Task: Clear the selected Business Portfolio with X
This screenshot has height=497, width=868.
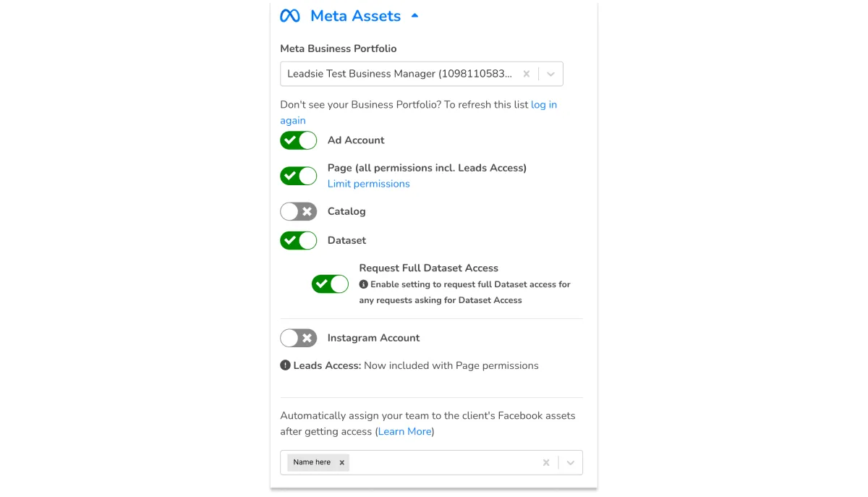Action: pos(527,74)
